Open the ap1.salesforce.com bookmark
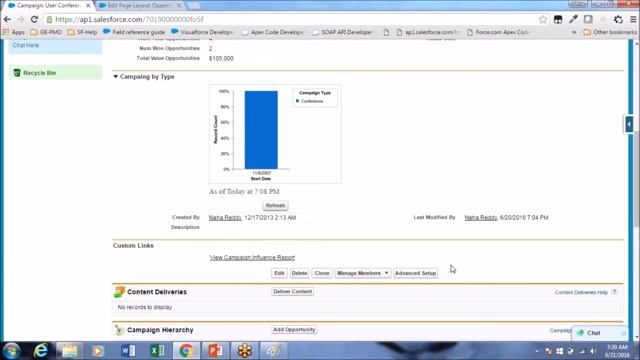The height and width of the screenshot is (360, 640). [427, 32]
